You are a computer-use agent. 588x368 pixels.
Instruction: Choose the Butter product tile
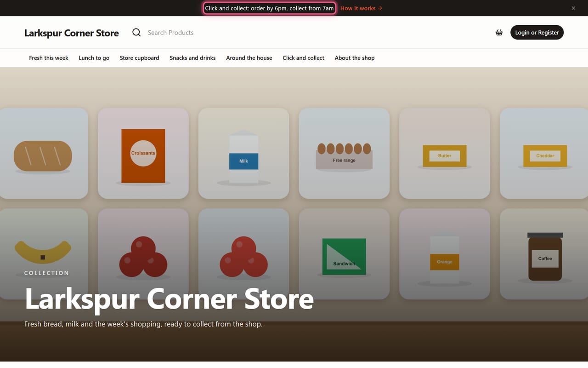point(445,153)
